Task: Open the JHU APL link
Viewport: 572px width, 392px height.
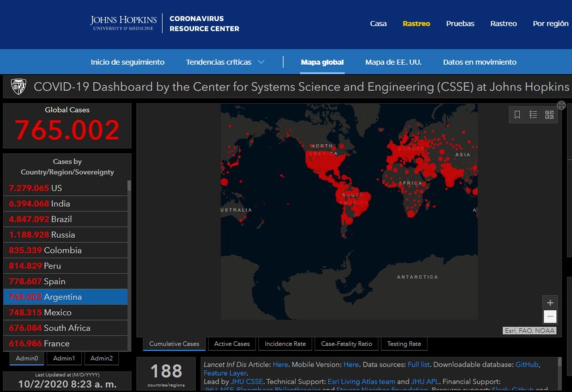Action: point(424,381)
